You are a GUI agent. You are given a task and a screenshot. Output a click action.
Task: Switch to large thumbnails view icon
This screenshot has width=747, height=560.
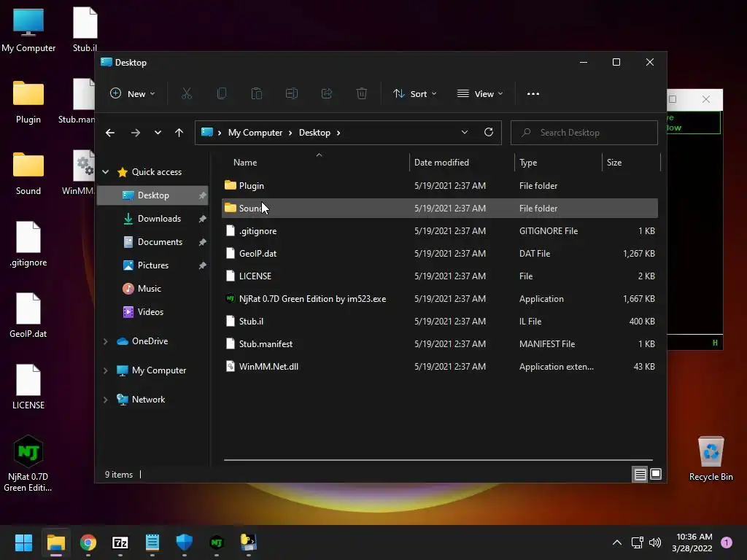tap(656, 474)
